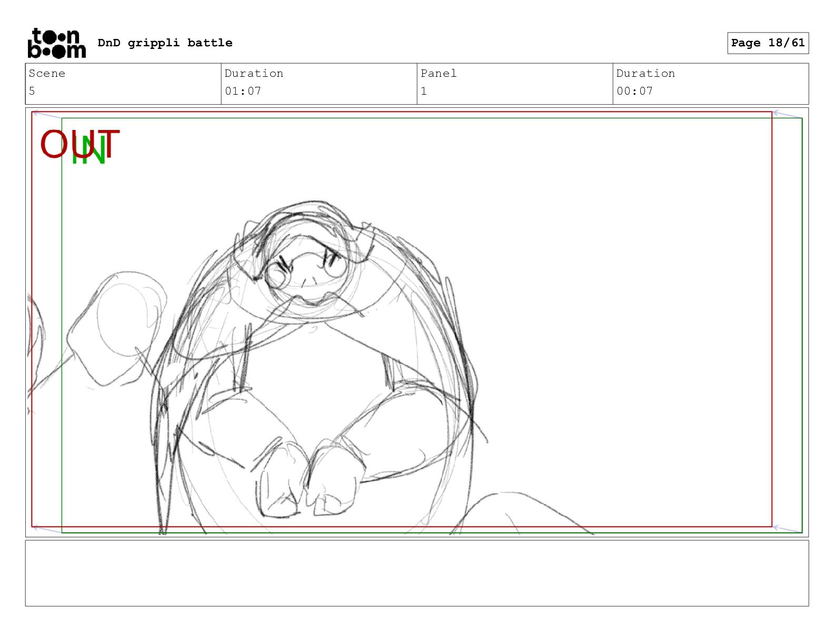Click the 'Panel' header label
This screenshot has height=644, width=834.
pos(439,73)
